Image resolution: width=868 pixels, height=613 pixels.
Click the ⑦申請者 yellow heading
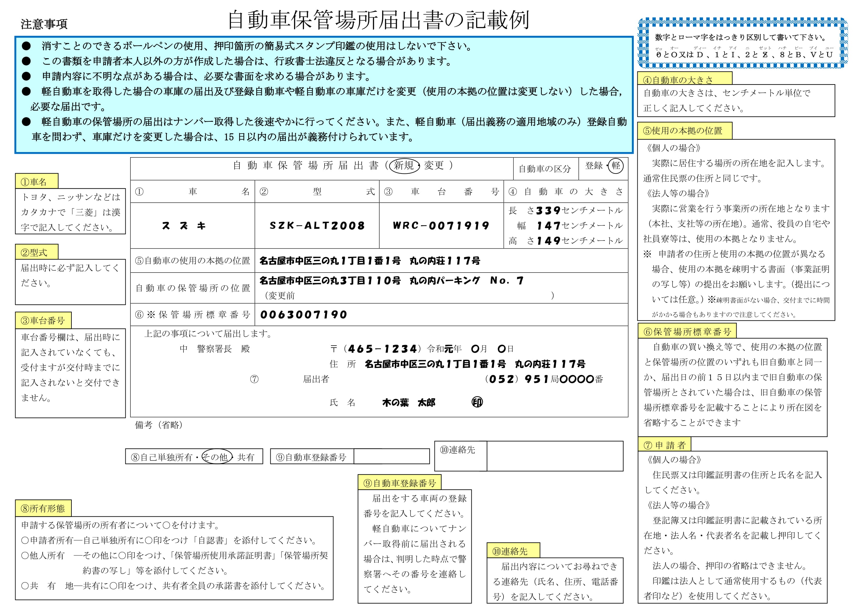pyautogui.click(x=664, y=445)
